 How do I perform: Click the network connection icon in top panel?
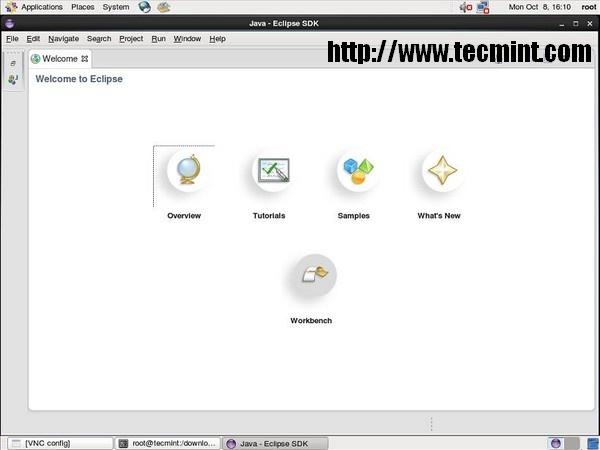pyautogui.click(x=483, y=7)
